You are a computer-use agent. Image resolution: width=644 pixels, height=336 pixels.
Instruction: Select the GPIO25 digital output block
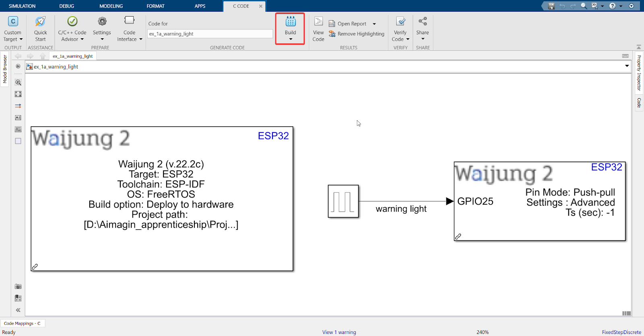[x=540, y=201]
